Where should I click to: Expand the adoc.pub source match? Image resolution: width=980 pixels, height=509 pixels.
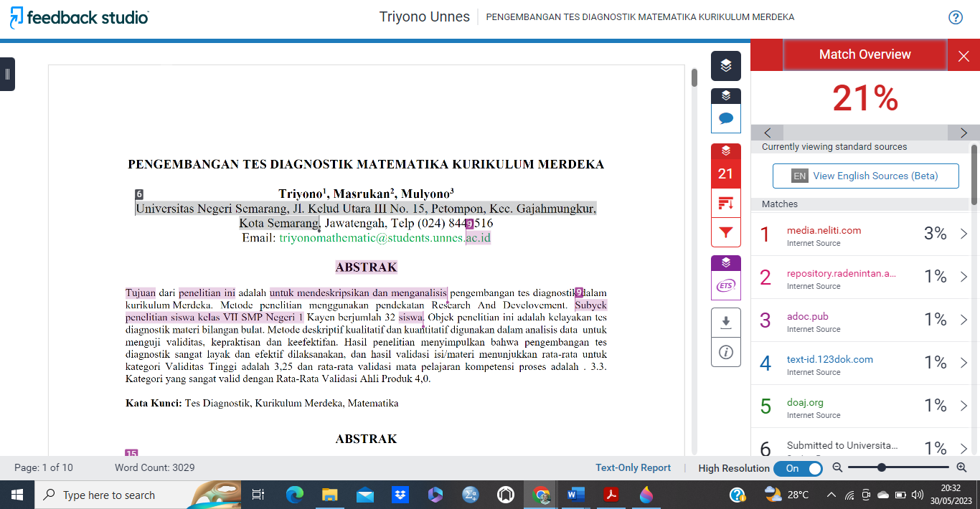(x=963, y=320)
